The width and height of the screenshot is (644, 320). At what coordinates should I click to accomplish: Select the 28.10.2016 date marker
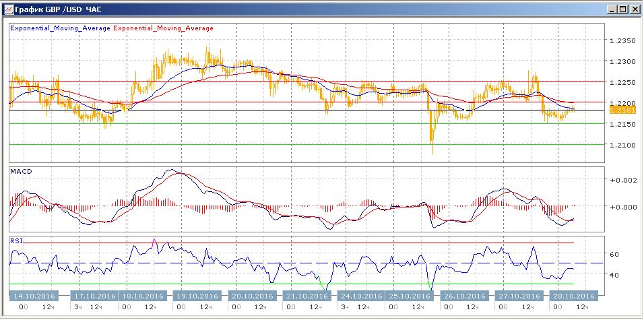pyautogui.click(x=574, y=296)
